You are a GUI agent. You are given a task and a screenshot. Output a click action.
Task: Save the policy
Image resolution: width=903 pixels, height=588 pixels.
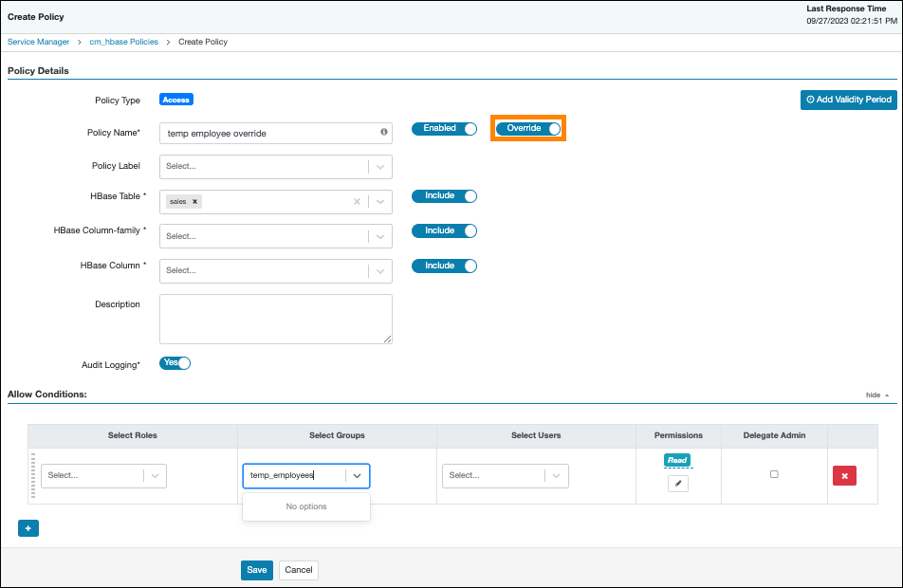click(x=256, y=570)
